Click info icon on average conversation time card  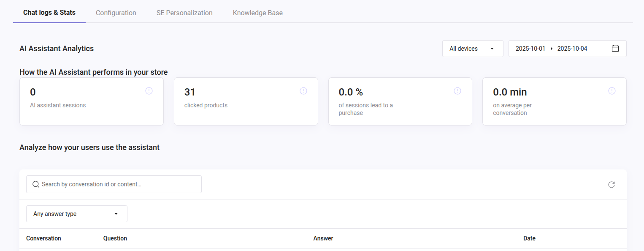pyautogui.click(x=612, y=91)
